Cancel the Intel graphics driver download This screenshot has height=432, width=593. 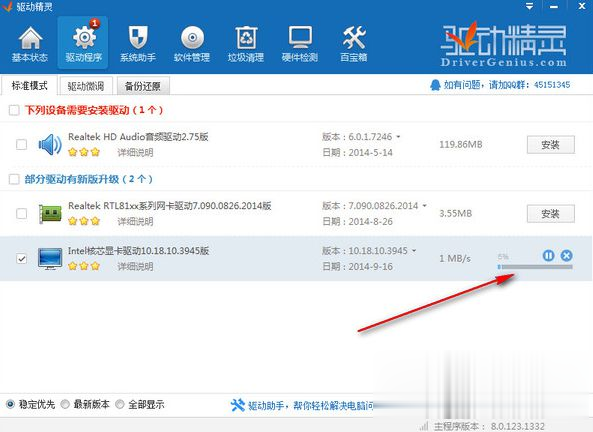566,256
